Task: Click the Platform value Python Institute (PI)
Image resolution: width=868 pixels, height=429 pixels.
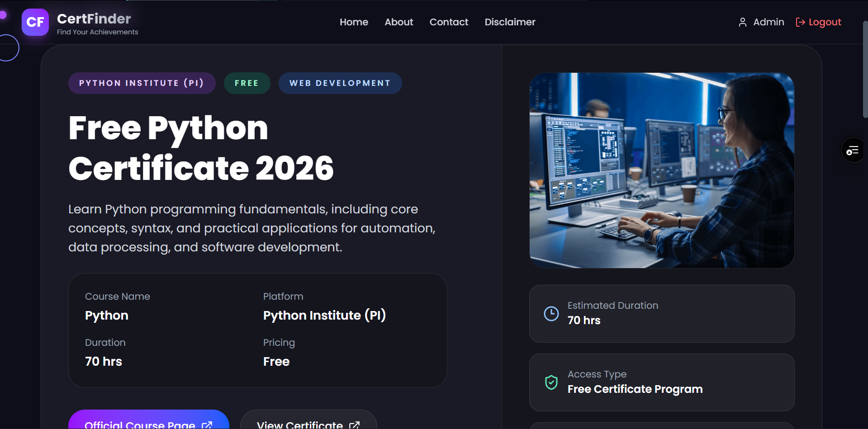Action: coord(325,316)
